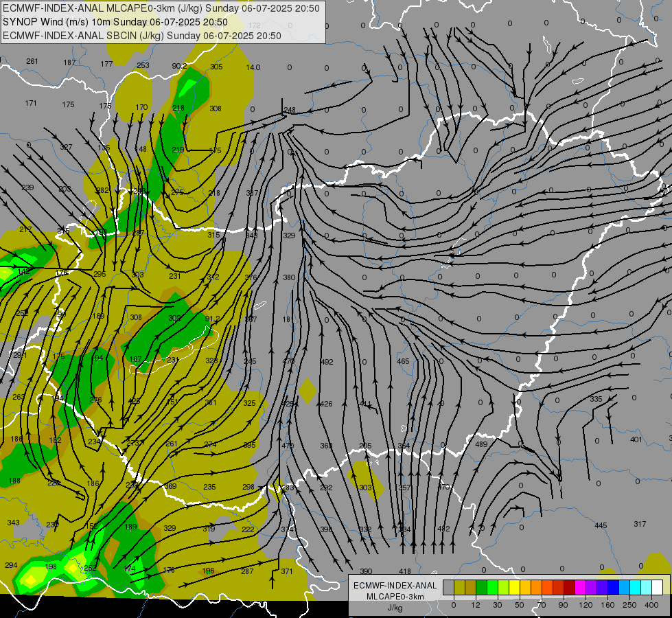672x618 pixels.
Task: Click the legend scale label '90'
Action: point(563,605)
